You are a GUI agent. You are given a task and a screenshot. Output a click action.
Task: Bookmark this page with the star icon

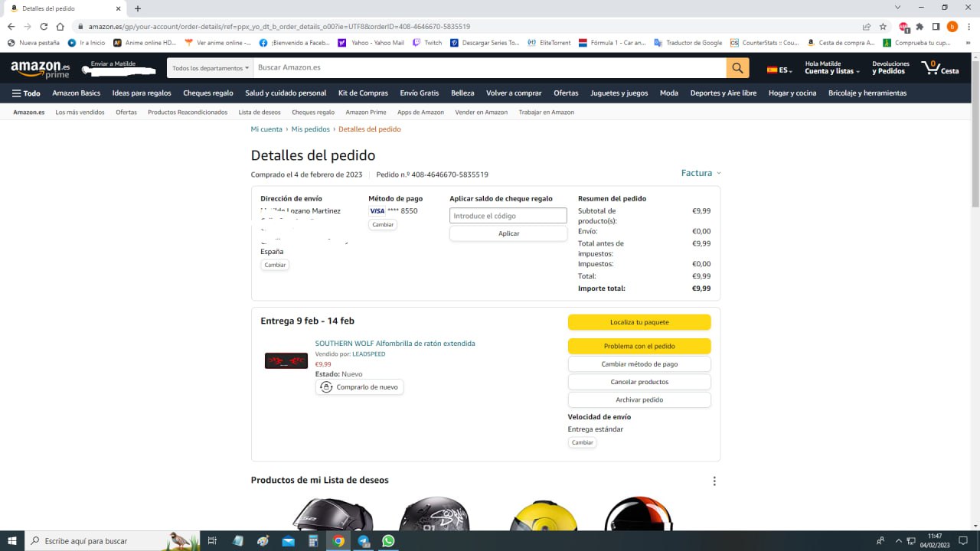[x=883, y=26]
